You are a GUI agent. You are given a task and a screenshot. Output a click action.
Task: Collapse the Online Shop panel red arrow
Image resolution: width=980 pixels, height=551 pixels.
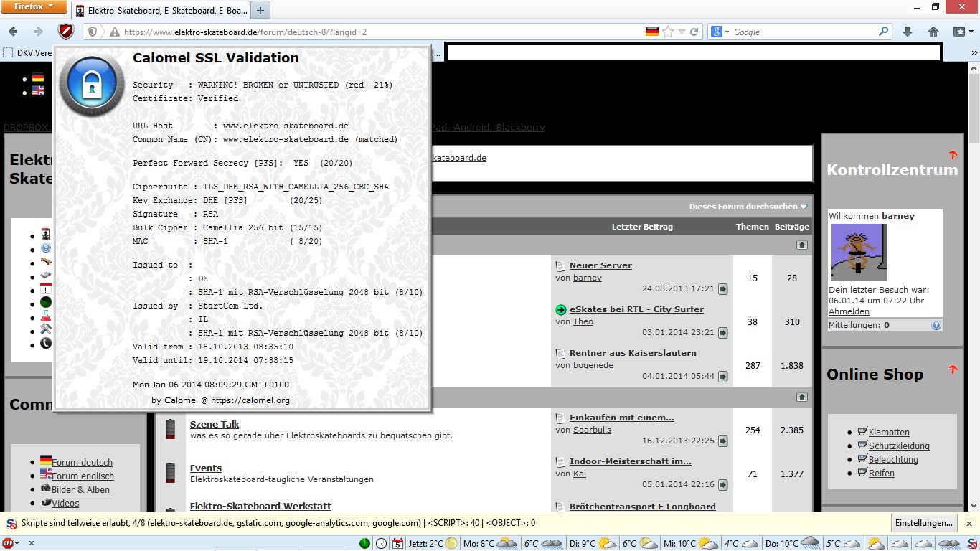pos(953,369)
